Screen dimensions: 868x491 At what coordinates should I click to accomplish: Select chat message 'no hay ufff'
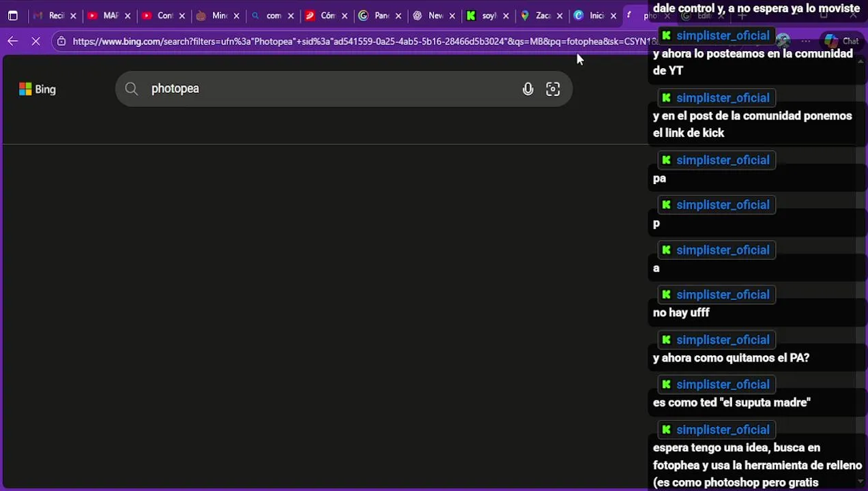681,312
